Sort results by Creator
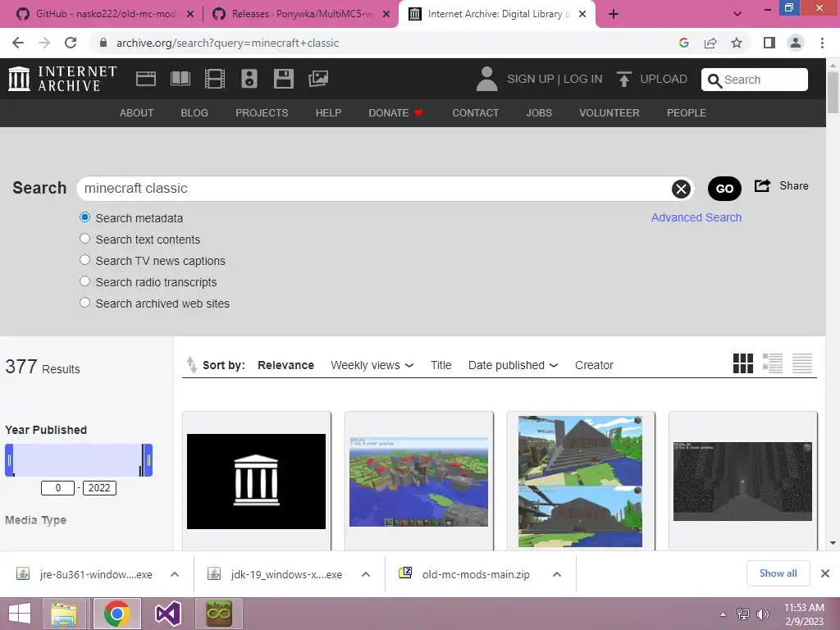The height and width of the screenshot is (630, 840). click(x=594, y=365)
